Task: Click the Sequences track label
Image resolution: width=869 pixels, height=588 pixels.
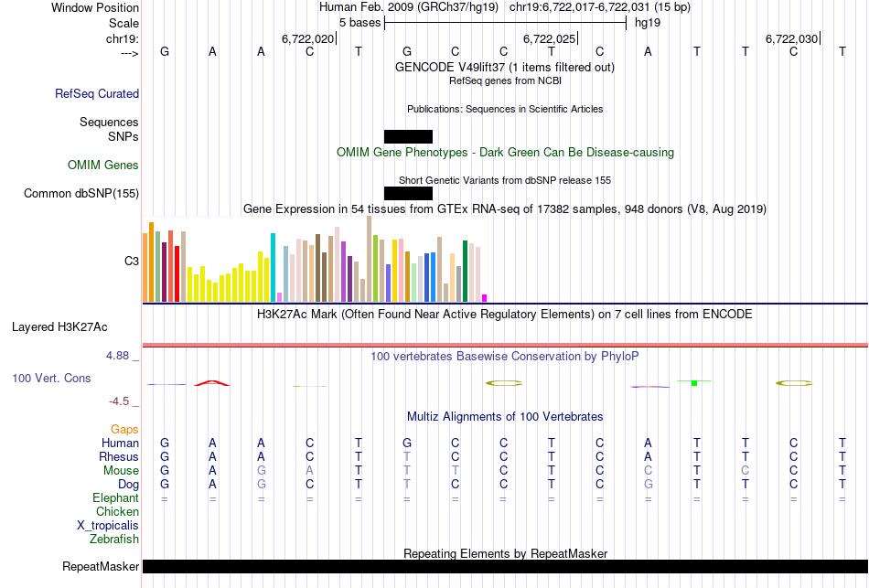Action: pyautogui.click(x=109, y=122)
